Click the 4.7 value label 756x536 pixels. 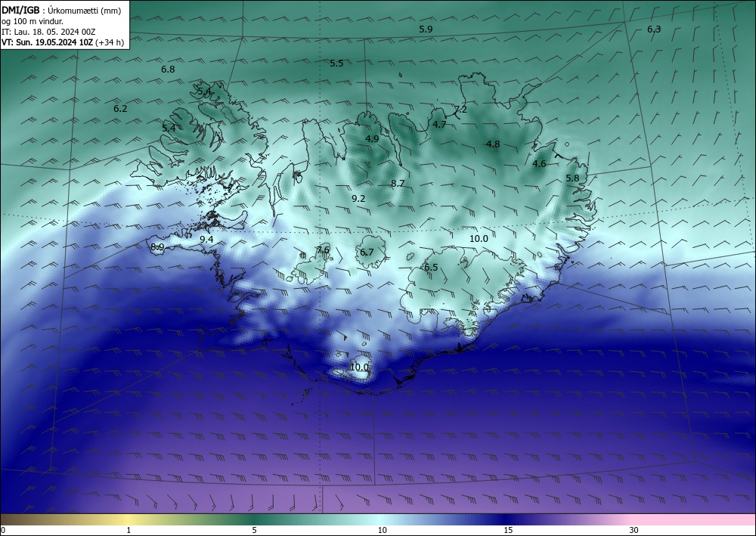click(x=438, y=124)
